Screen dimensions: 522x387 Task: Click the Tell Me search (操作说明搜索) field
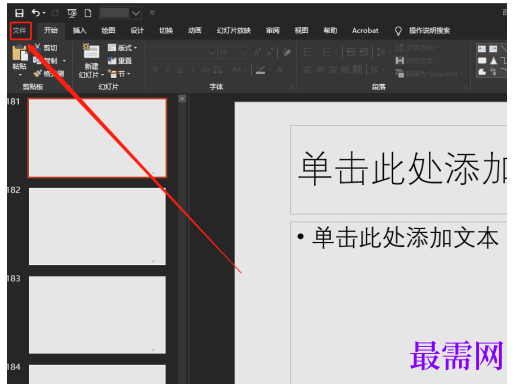pyautogui.click(x=429, y=31)
